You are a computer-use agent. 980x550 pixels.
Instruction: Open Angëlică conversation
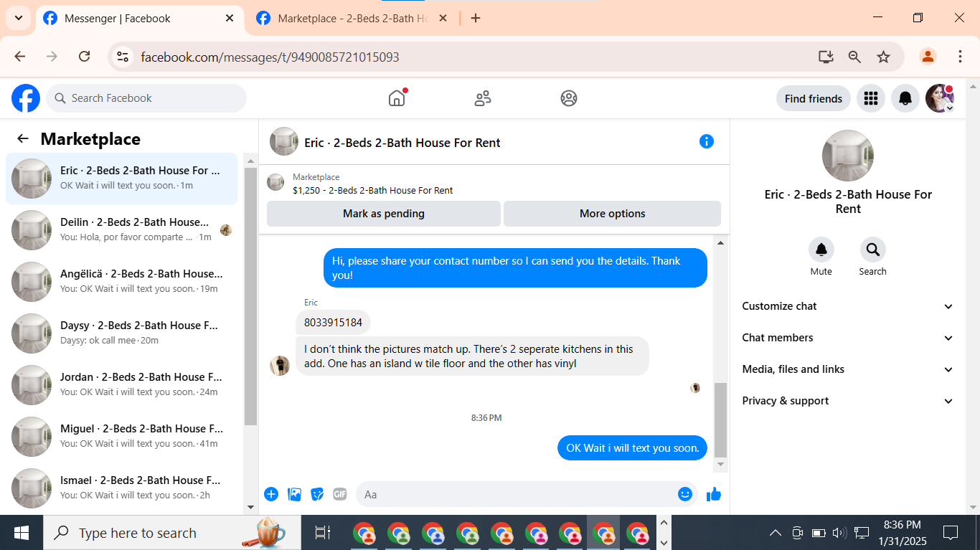(x=122, y=282)
